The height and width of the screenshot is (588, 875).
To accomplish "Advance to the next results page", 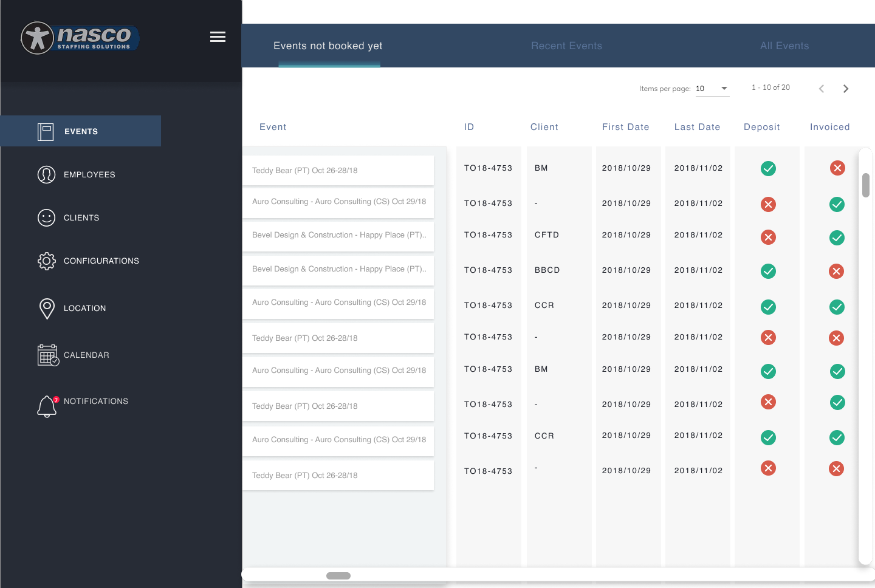I will pyautogui.click(x=845, y=88).
